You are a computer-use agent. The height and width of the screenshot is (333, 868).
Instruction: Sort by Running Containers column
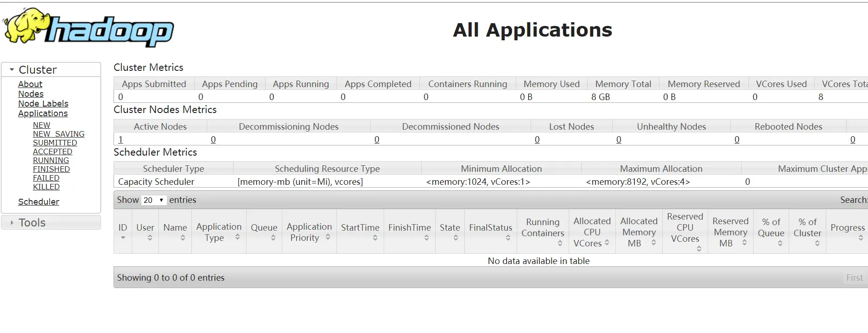coord(543,231)
